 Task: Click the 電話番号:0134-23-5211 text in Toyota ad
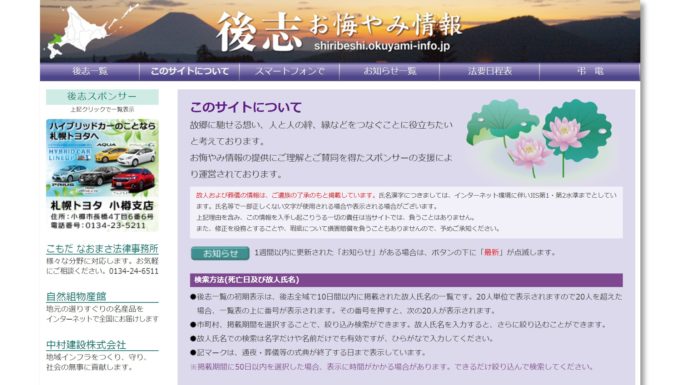pos(98,225)
